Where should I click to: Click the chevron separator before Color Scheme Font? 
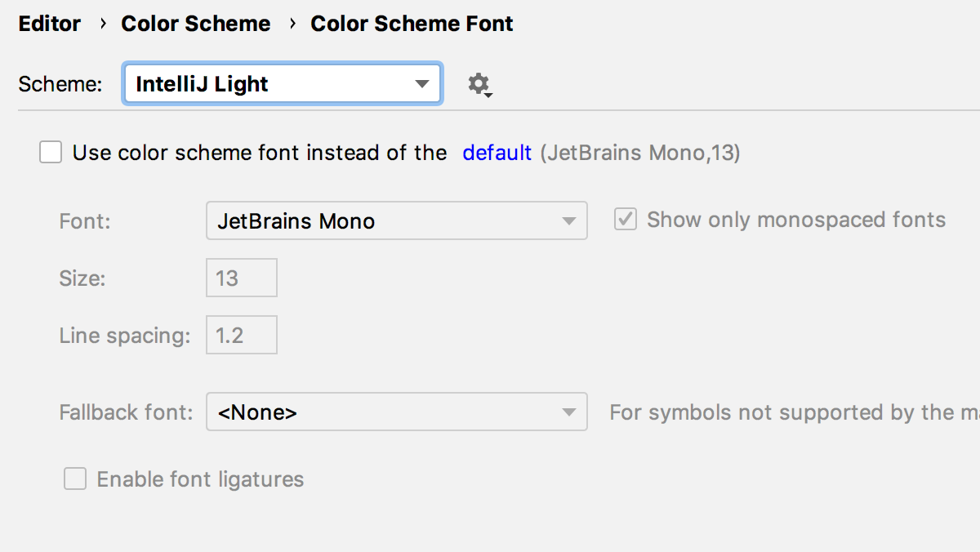pos(292,24)
